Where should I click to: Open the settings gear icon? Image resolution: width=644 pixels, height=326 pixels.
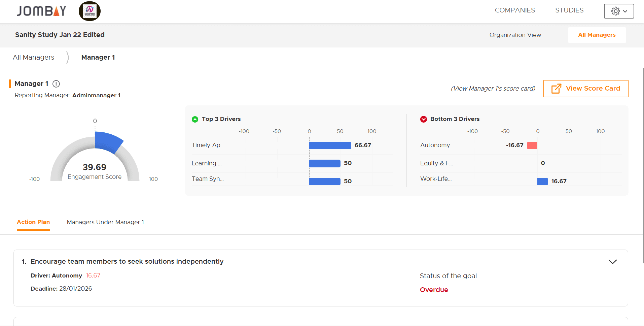[615, 11]
